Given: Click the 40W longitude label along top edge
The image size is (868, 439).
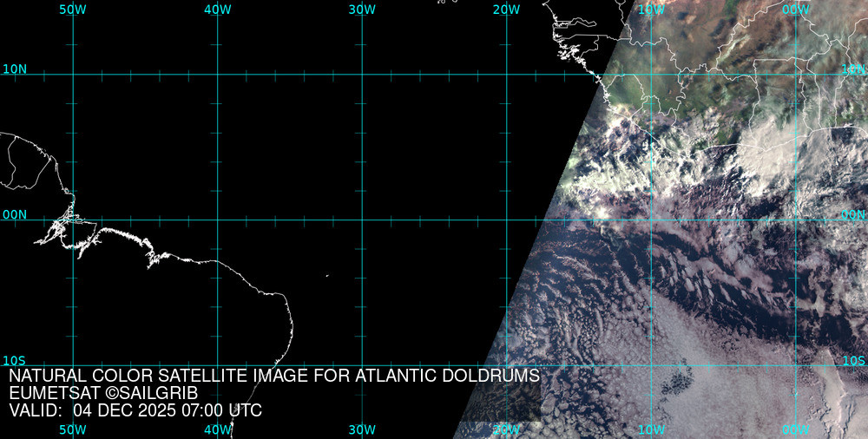Looking at the screenshot, I should coord(217,9).
